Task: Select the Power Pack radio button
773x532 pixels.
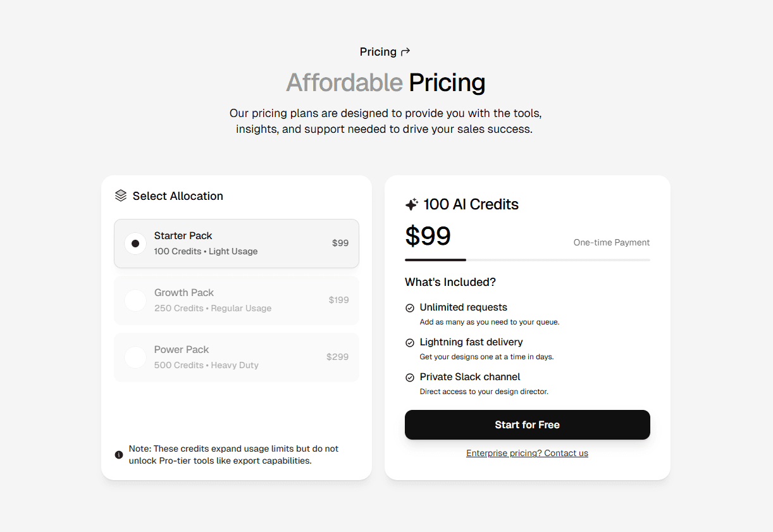Action: (x=135, y=357)
